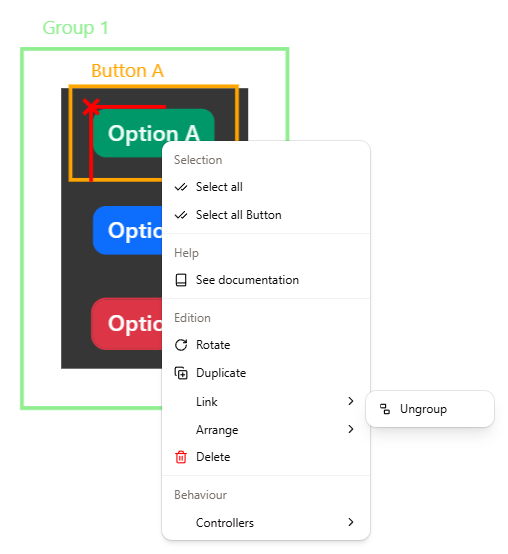Click the red X anchor marker
508x554 pixels.
[91, 107]
